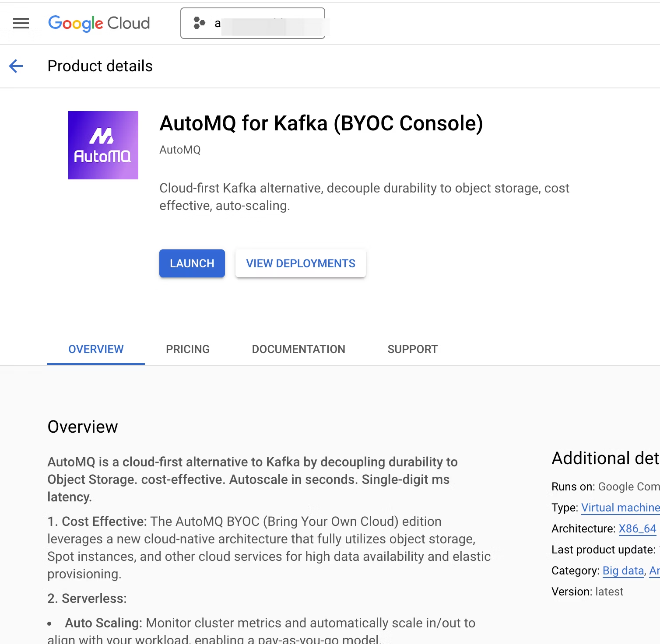Click the second category link after Big data

[x=654, y=570]
